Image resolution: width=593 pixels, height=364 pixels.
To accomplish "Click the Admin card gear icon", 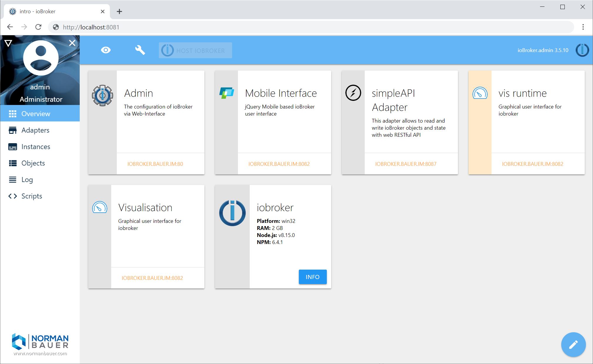I will [102, 95].
